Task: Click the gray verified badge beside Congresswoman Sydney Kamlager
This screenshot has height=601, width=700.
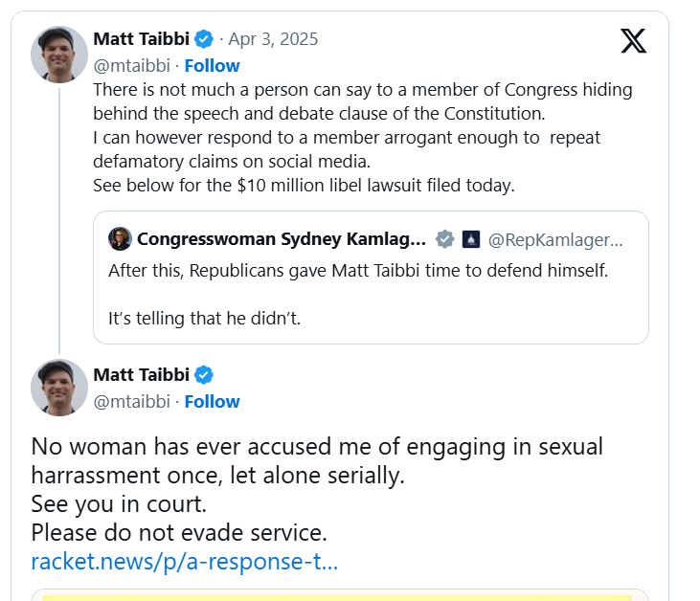Action: point(445,239)
